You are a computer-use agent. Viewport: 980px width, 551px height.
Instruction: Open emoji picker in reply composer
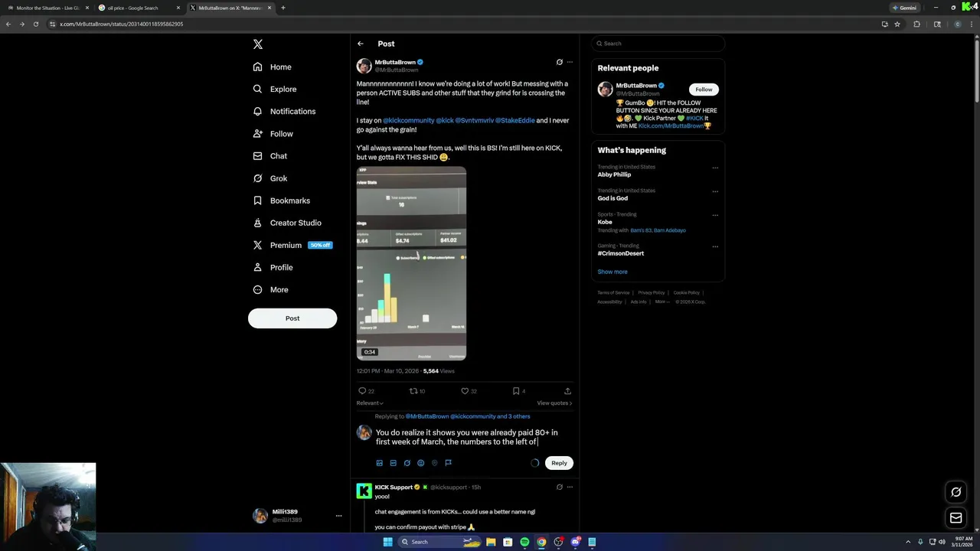coord(420,463)
